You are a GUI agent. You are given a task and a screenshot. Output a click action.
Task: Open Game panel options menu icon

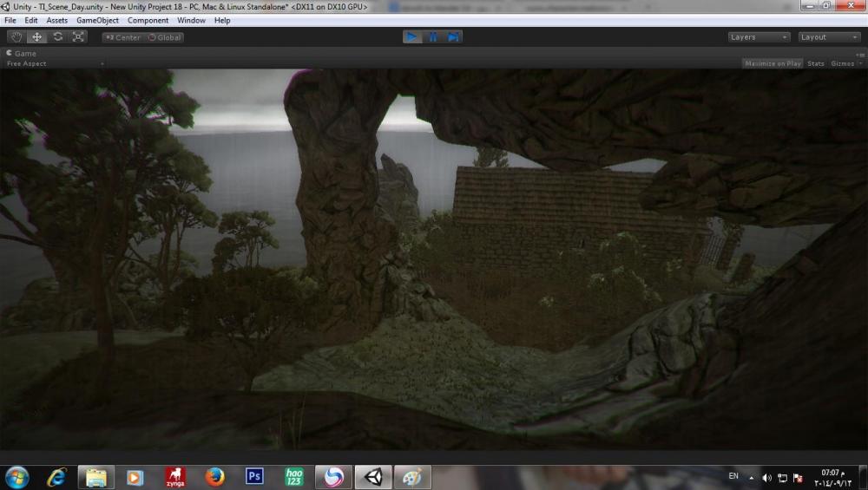pos(860,54)
